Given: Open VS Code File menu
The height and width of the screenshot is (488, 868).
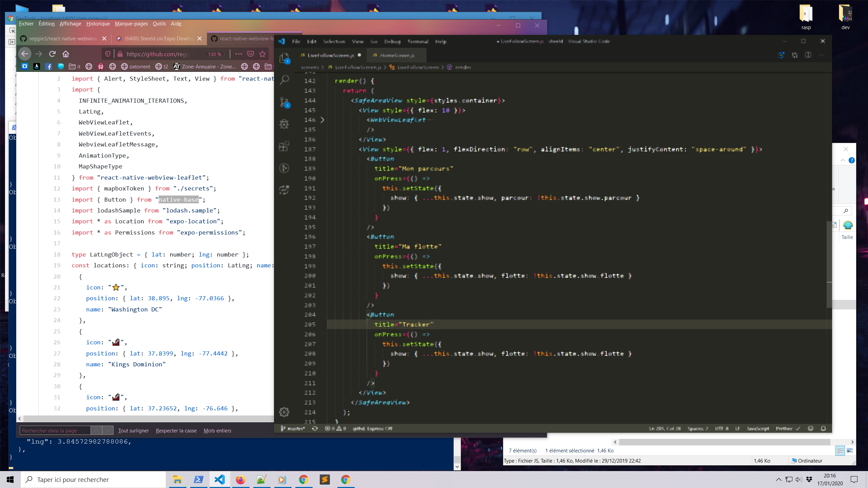Looking at the screenshot, I should click(x=296, y=41).
